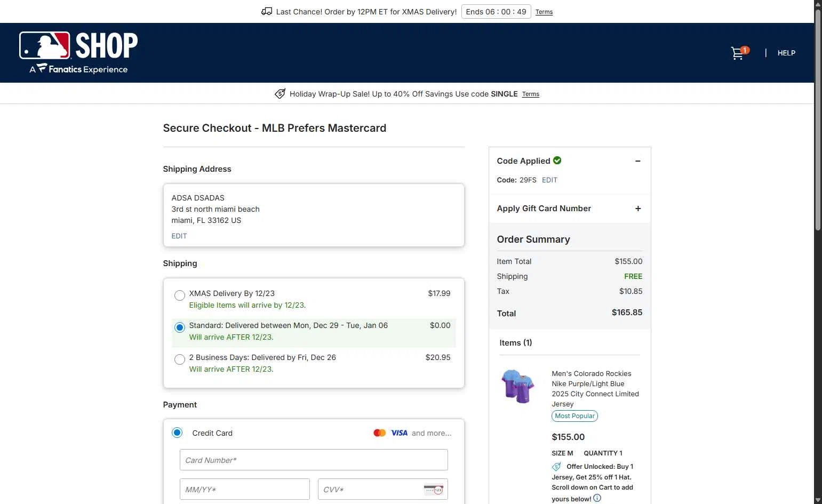Image resolution: width=822 pixels, height=504 pixels.
Task: Click the Colorado Rockies jersey thumbnail
Action: coord(517,386)
